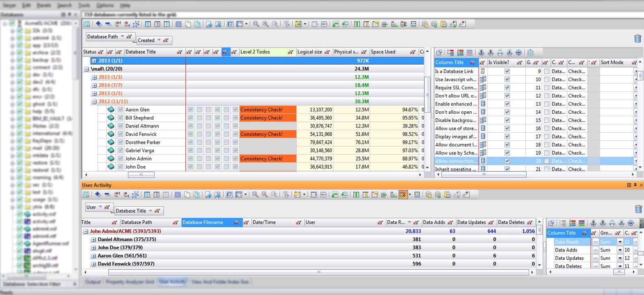The width and height of the screenshot is (644, 295).
Task: Switch to the View And Folder Index Size tab
Action: (220, 282)
